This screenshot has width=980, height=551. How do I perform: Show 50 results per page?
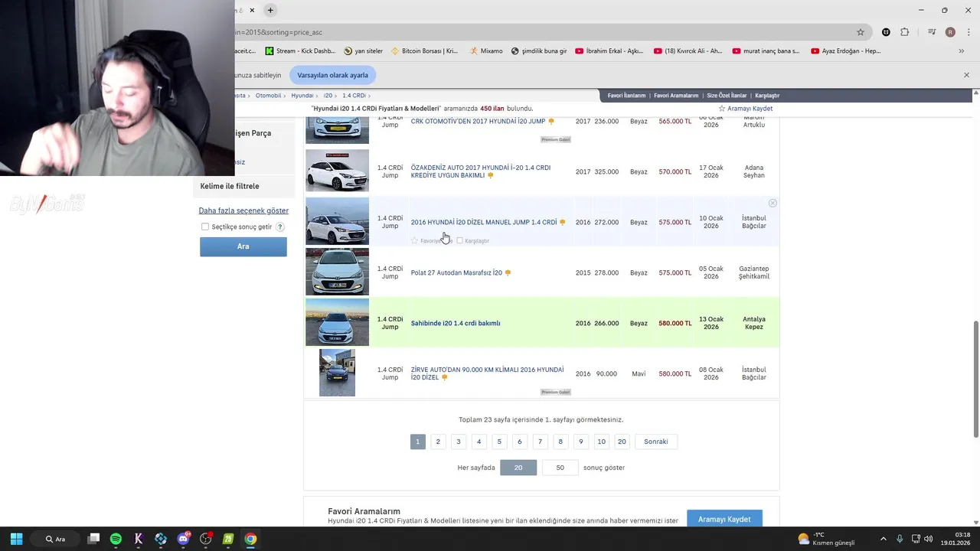click(560, 468)
